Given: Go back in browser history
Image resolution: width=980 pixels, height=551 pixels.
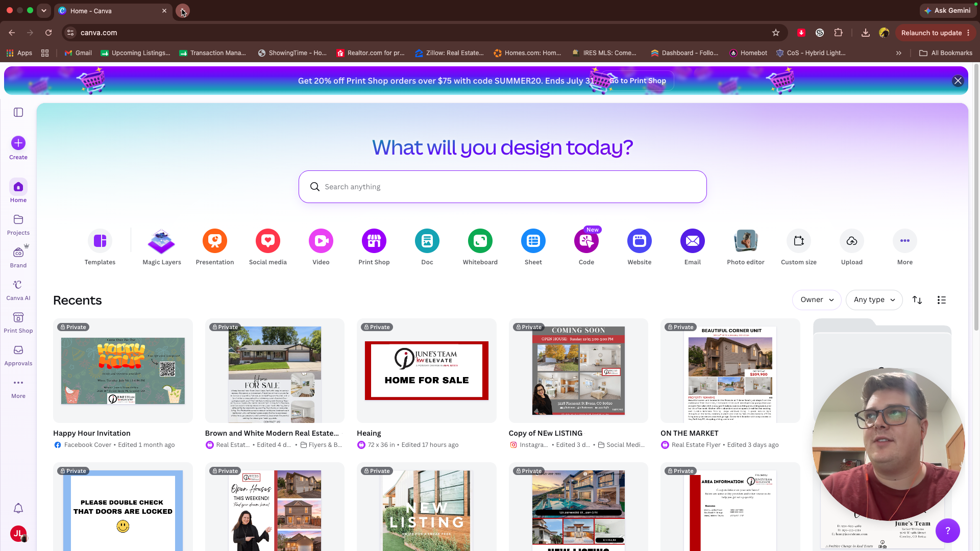Looking at the screenshot, I should coord(12,33).
